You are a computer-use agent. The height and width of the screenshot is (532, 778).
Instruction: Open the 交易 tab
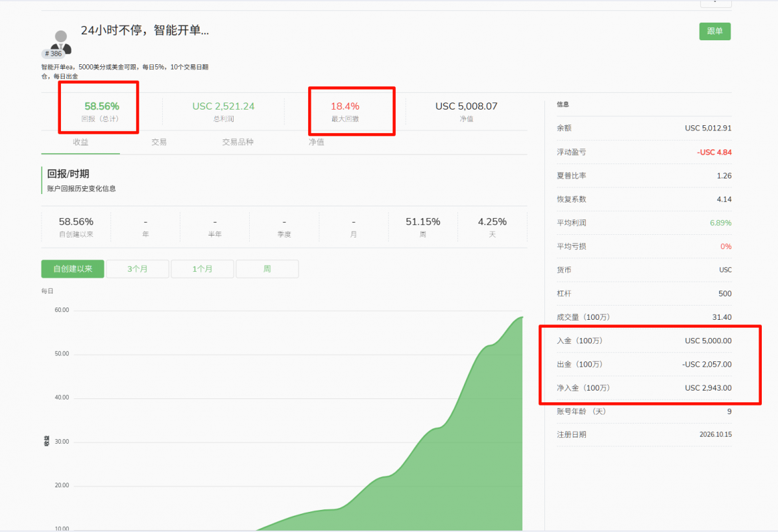(159, 143)
